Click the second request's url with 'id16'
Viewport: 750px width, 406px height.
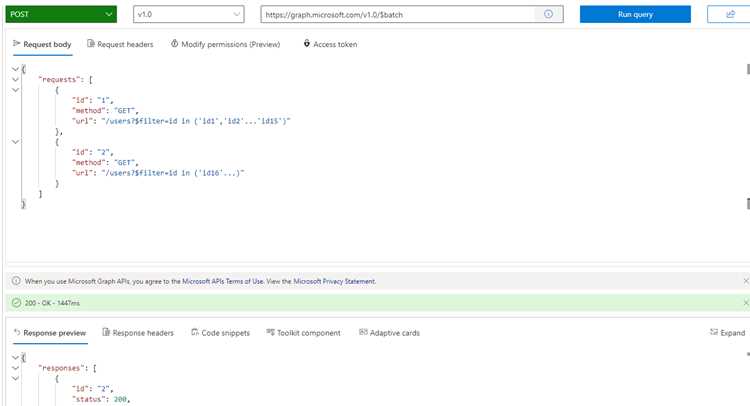tap(173, 173)
